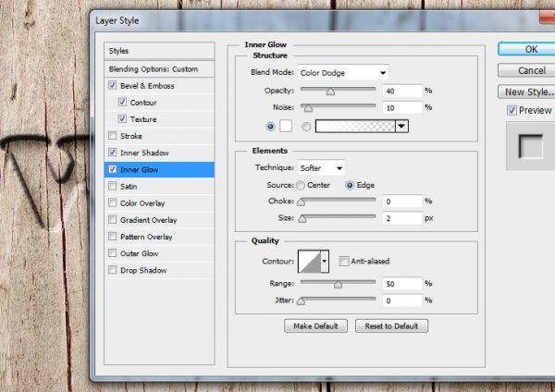Disable the Preview checkbox
This screenshot has width=555, height=392.
(512, 111)
